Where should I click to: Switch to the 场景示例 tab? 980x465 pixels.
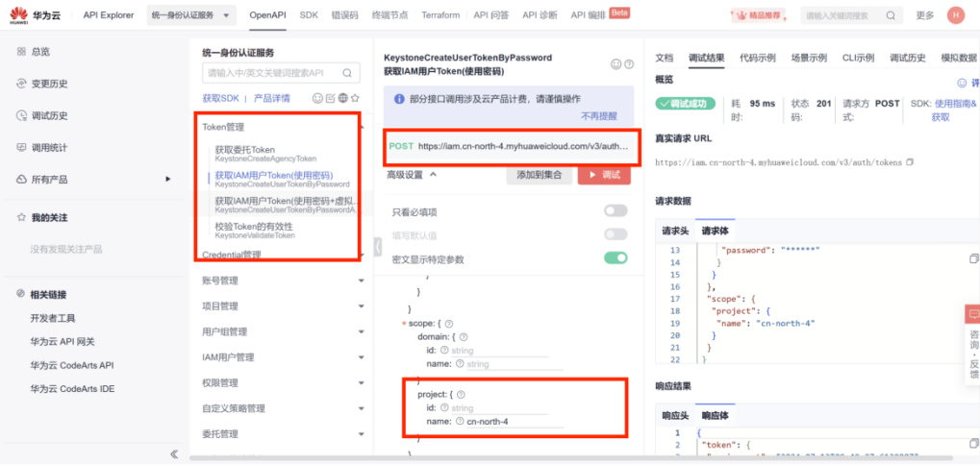point(809,58)
